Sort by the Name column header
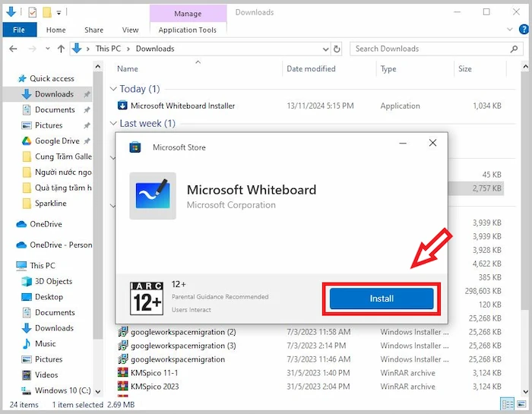Viewport: 532px width, 414px height. pos(128,69)
